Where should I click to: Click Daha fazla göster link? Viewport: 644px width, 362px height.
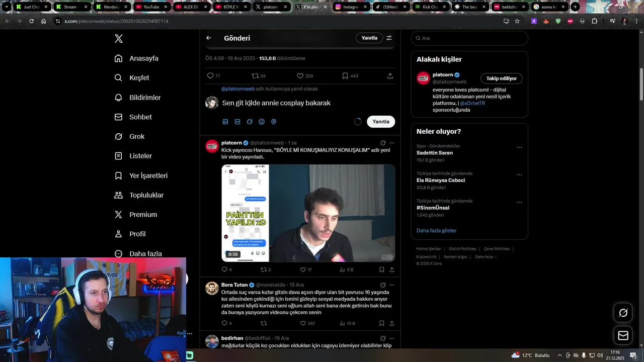coord(436,230)
